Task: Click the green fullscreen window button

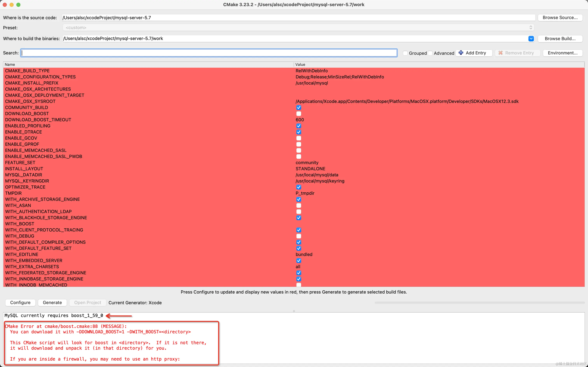Action: coord(18,5)
